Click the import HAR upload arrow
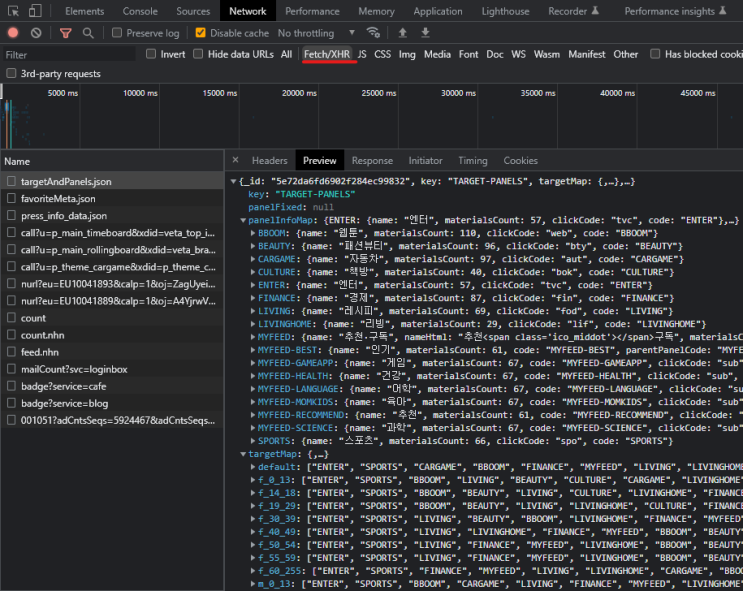Image resolution: width=743 pixels, height=591 pixels. pyautogui.click(x=402, y=33)
